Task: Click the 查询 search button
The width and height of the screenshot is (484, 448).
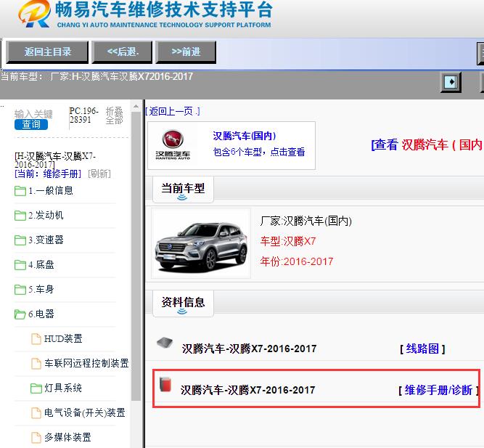Action: click(x=31, y=124)
